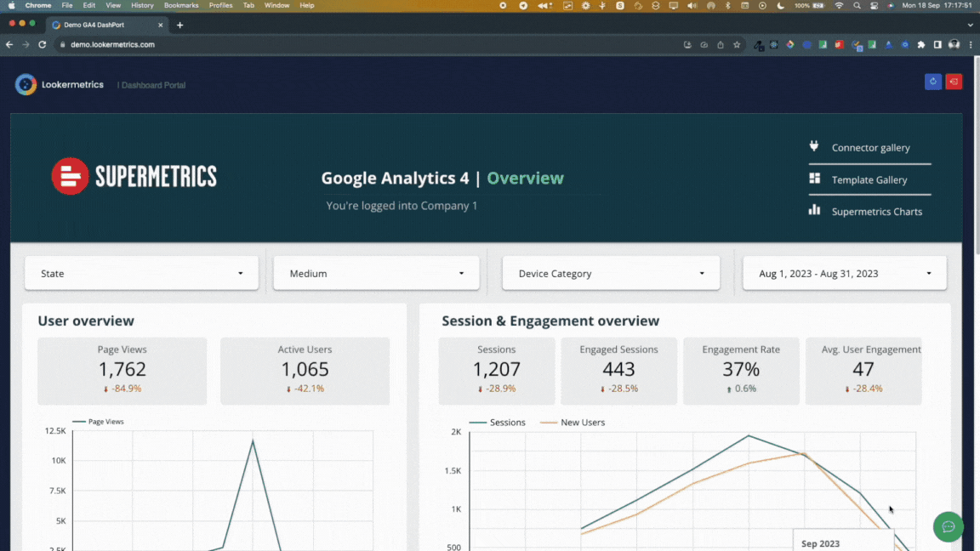This screenshot has width=980, height=551.
Task: Click the Sessions scorecard showing 1,207
Action: click(496, 371)
